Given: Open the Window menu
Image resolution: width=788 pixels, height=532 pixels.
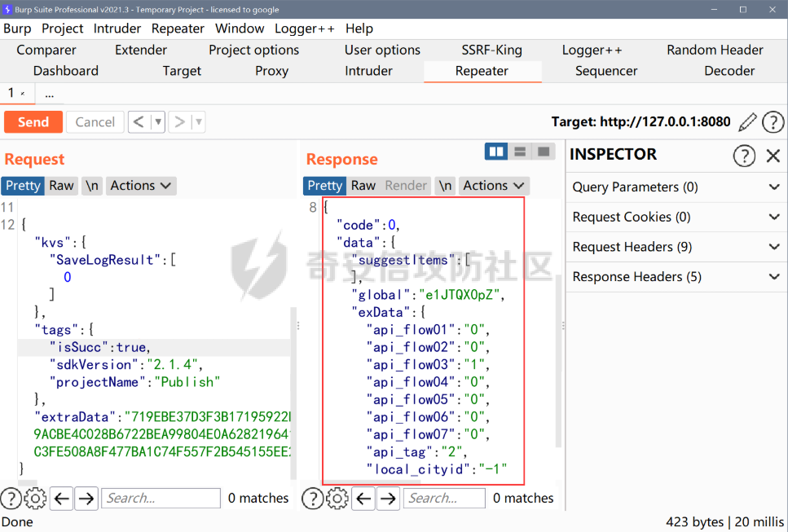Looking at the screenshot, I should click(x=240, y=29).
